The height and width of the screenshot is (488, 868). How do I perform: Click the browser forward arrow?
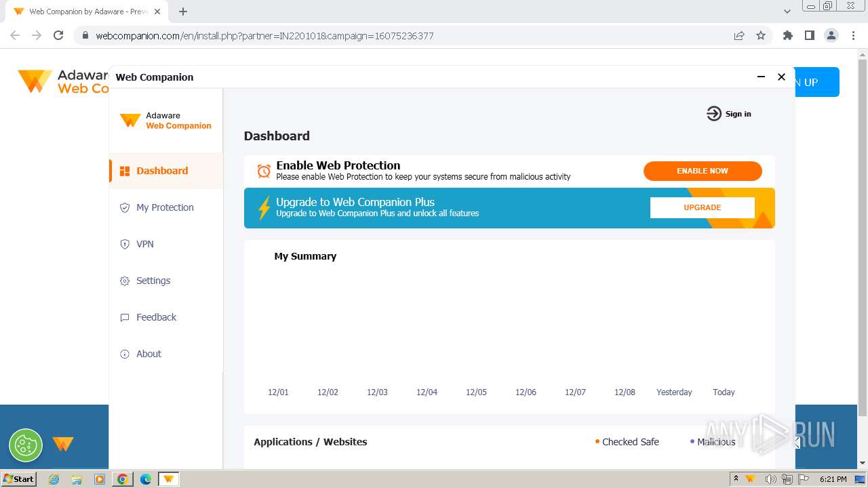pyautogui.click(x=37, y=35)
